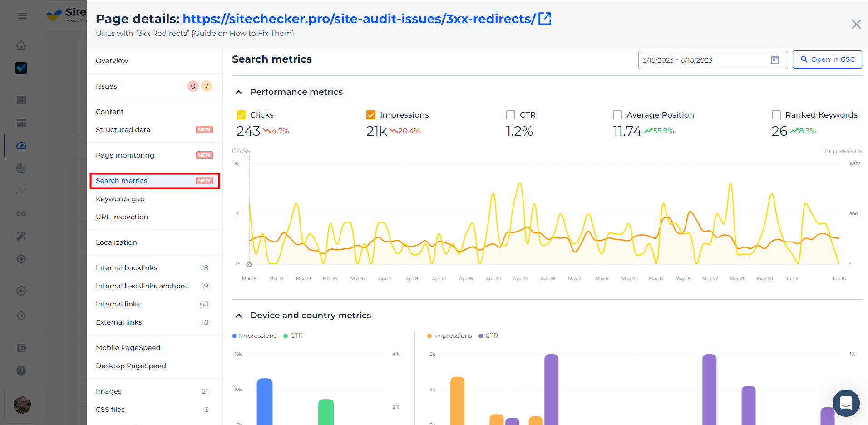Click the purple CTR legend in country chart
The width and height of the screenshot is (868, 425).
[x=488, y=336]
